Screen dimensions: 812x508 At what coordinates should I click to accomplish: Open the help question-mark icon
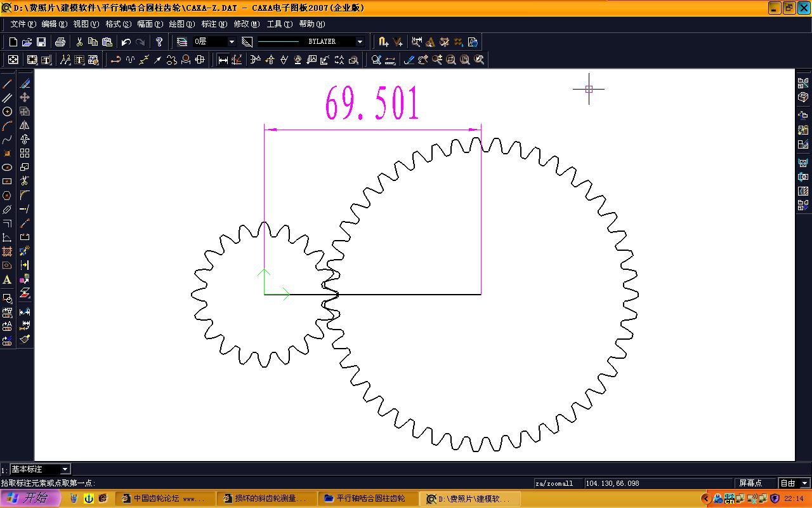click(x=159, y=42)
